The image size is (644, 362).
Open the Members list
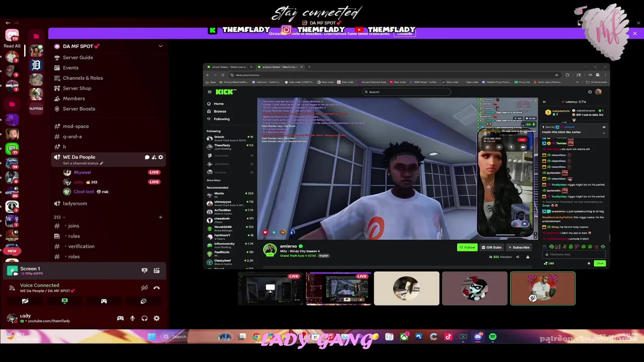(x=73, y=99)
